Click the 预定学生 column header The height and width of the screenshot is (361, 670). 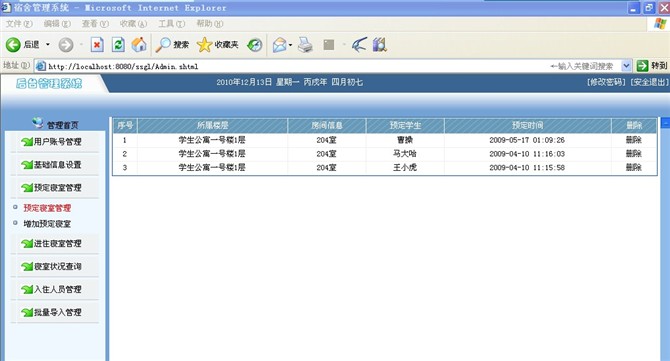(x=405, y=126)
